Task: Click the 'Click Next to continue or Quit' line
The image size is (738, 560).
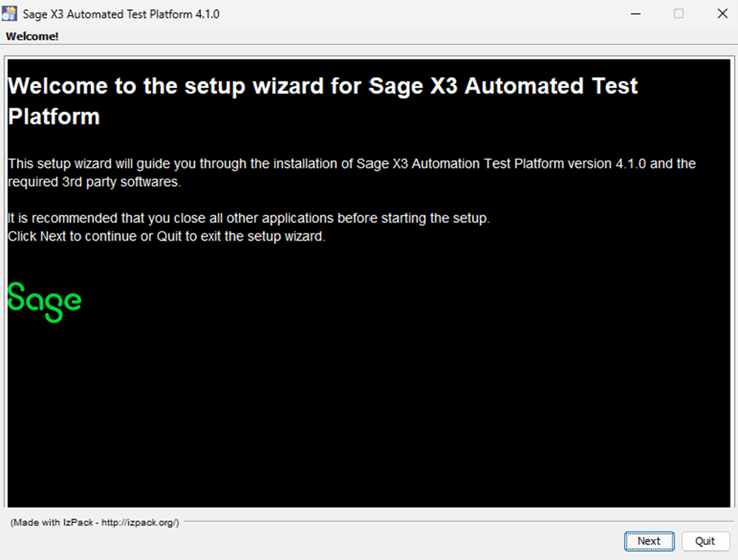Action: click(x=166, y=237)
